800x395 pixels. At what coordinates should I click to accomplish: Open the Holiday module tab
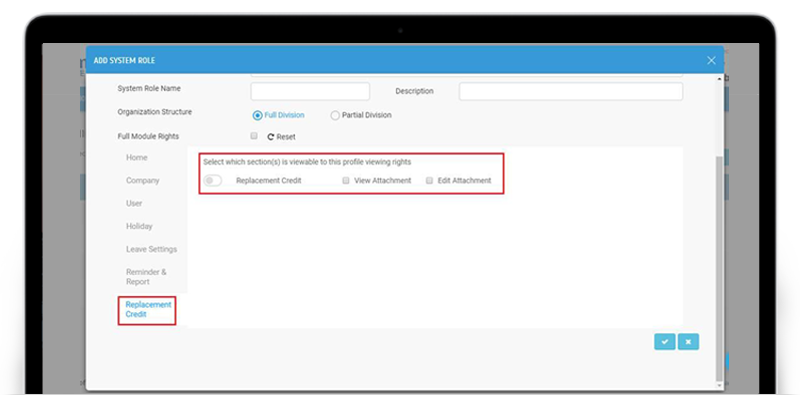pyautogui.click(x=139, y=226)
